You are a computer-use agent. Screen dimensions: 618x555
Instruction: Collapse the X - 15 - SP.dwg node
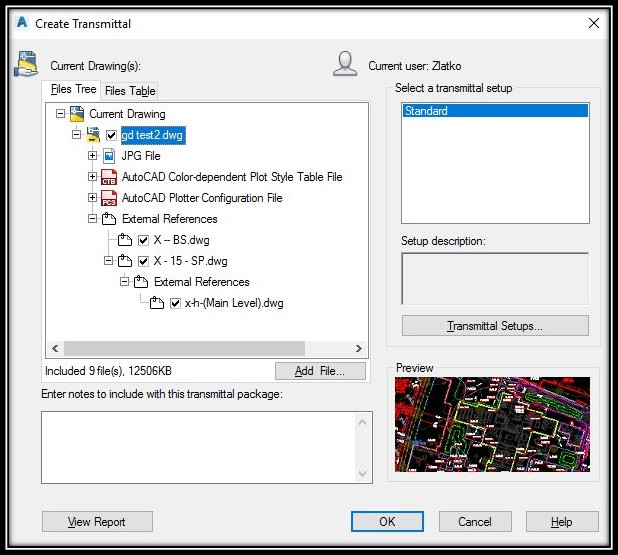(x=108, y=260)
